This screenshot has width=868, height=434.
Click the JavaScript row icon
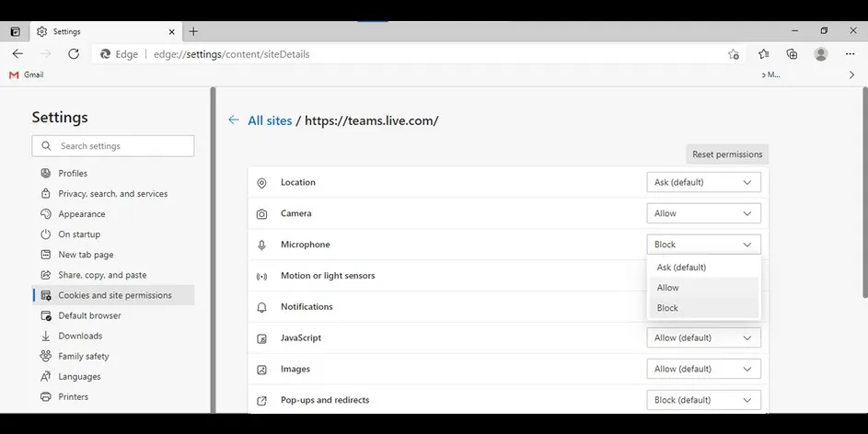click(261, 338)
